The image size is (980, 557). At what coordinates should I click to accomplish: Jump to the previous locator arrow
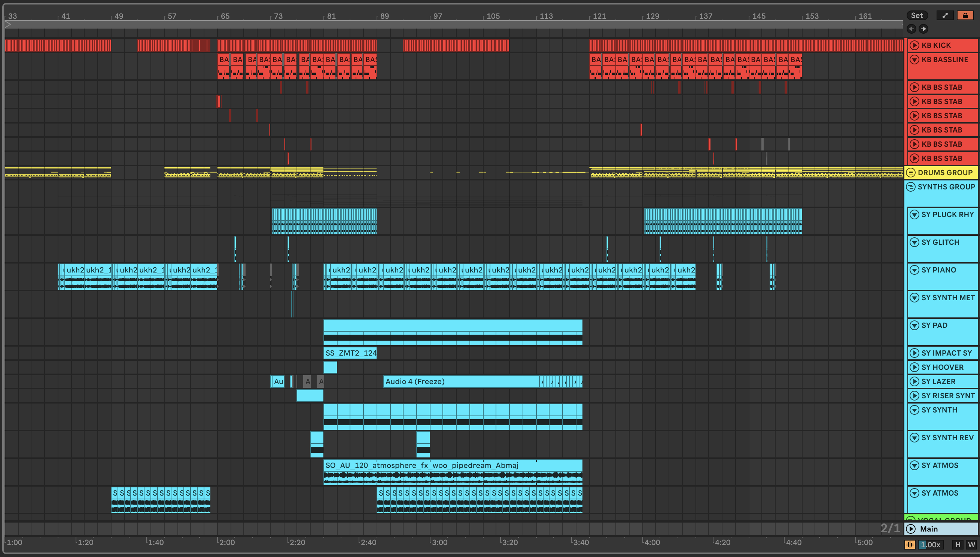coord(911,29)
